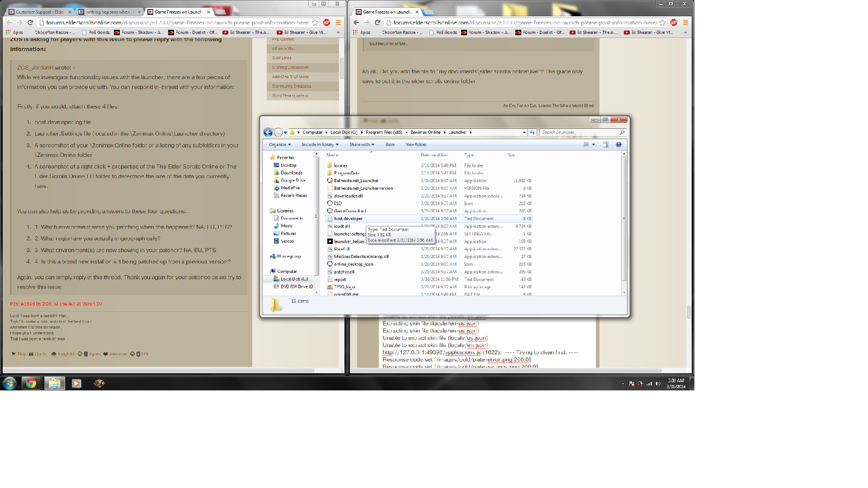Create a New folder

tap(416, 145)
